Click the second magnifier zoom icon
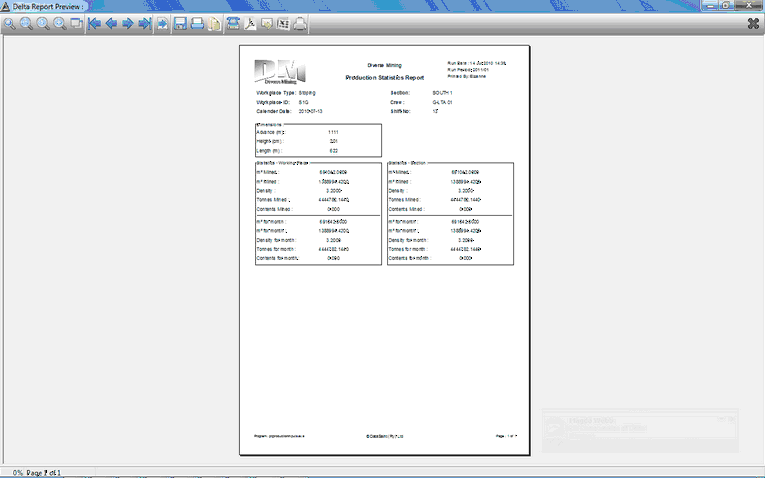The image size is (765, 478). click(26, 23)
